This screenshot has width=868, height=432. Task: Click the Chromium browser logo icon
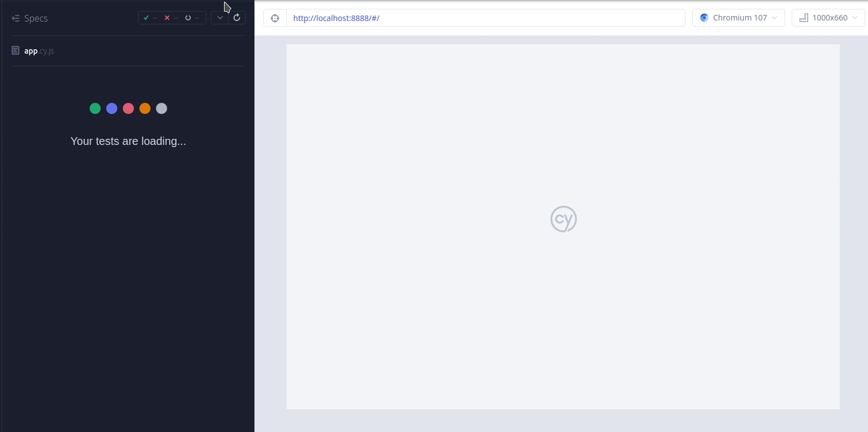coord(704,18)
